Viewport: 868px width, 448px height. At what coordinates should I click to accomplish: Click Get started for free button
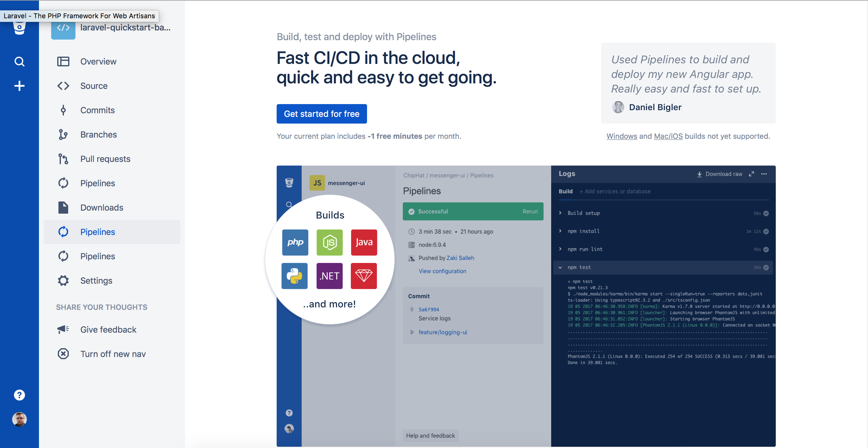click(x=321, y=114)
